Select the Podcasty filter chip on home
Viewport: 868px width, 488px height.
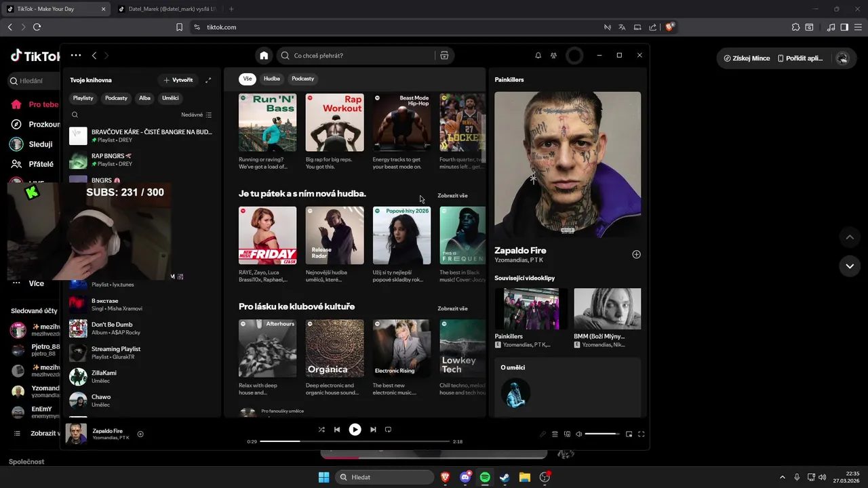tap(303, 79)
